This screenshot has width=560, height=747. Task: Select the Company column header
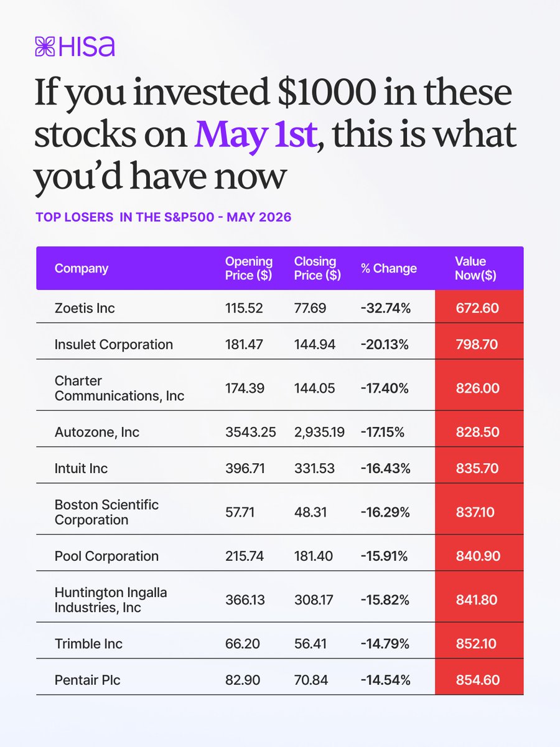tap(82, 268)
